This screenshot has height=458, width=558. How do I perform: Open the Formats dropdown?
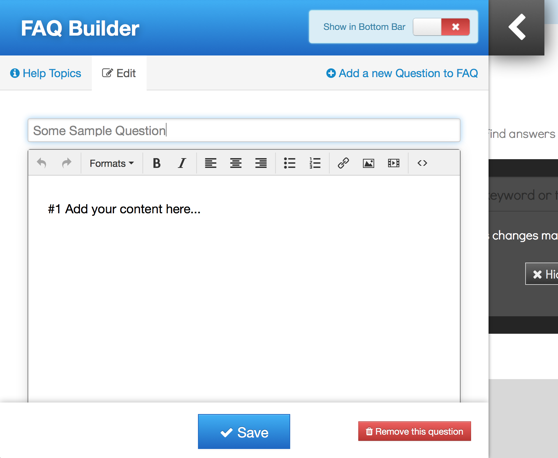click(x=111, y=163)
